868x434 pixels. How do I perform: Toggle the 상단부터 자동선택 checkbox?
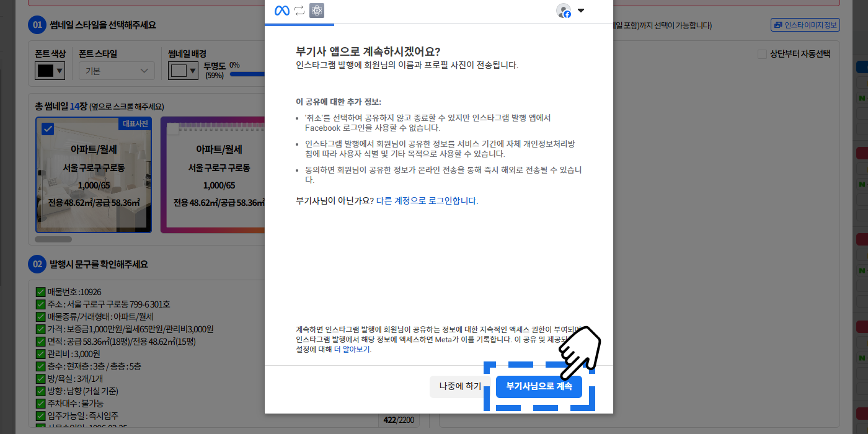tap(762, 54)
